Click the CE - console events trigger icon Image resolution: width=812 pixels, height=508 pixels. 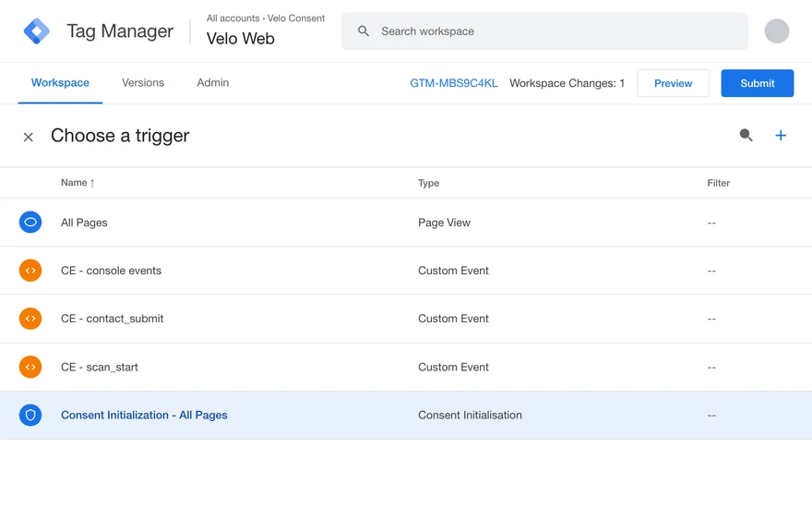[30, 271]
